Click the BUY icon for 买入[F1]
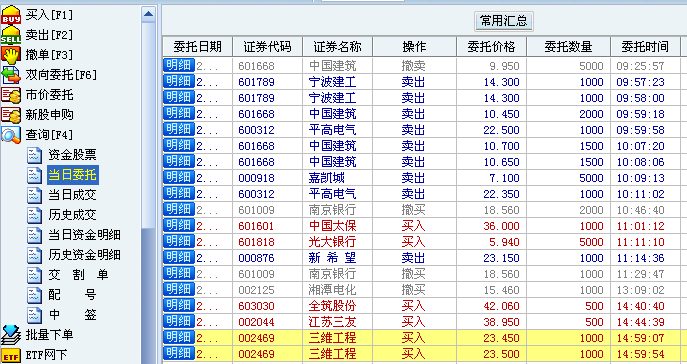Image resolution: width=687 pixels, height=364 pixels. pos(11,15)
